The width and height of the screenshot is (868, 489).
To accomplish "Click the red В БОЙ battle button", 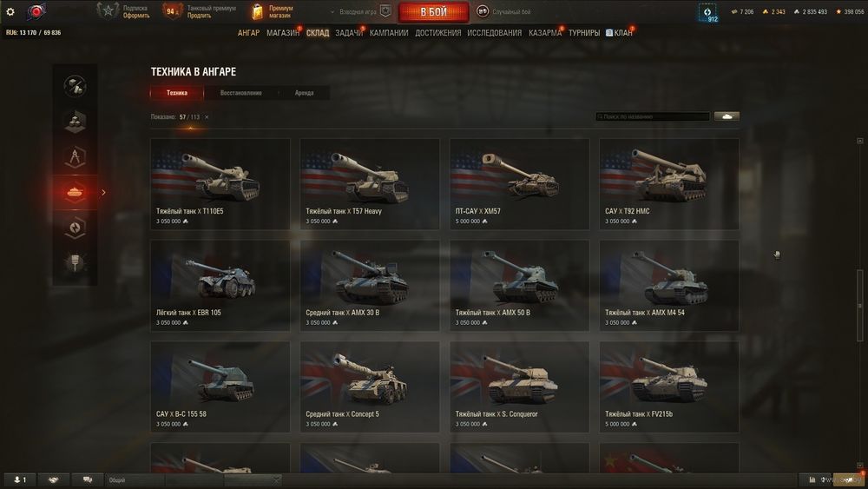I will (x=433, y=11).
